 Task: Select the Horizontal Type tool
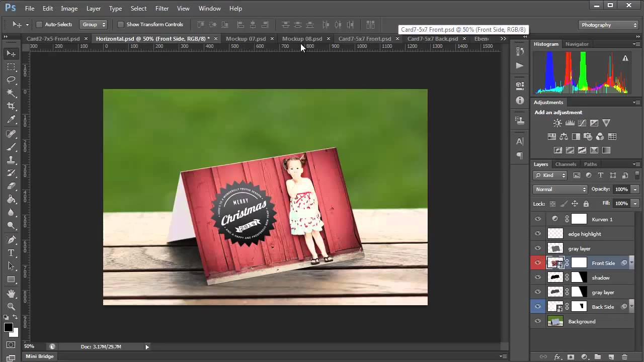[x=11, y=252]
